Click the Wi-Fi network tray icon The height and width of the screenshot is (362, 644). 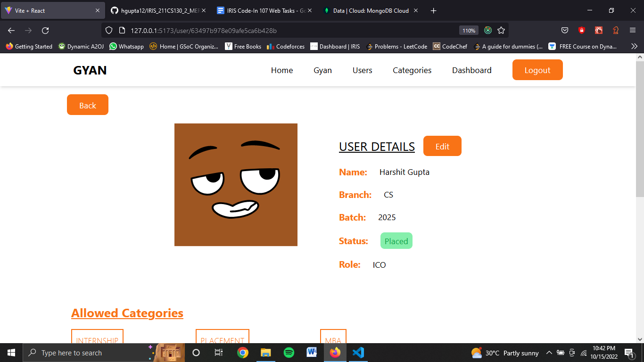(584, 353)
